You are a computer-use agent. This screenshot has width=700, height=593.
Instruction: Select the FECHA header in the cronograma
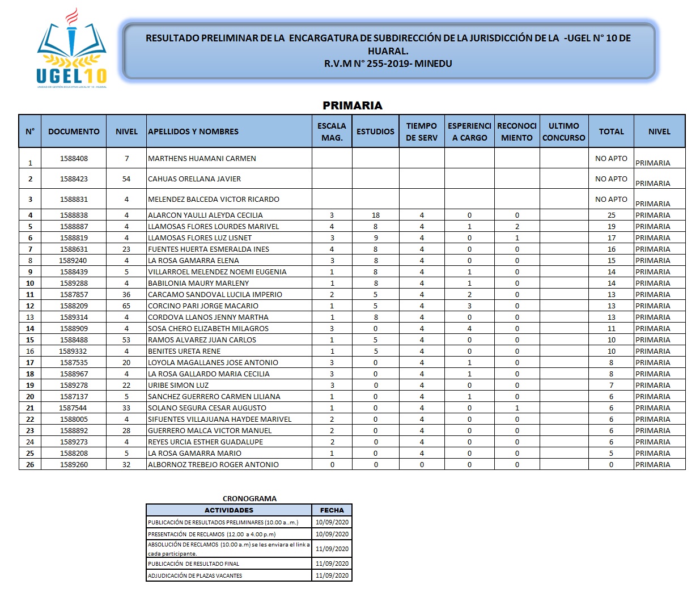[x=332, y=510]
